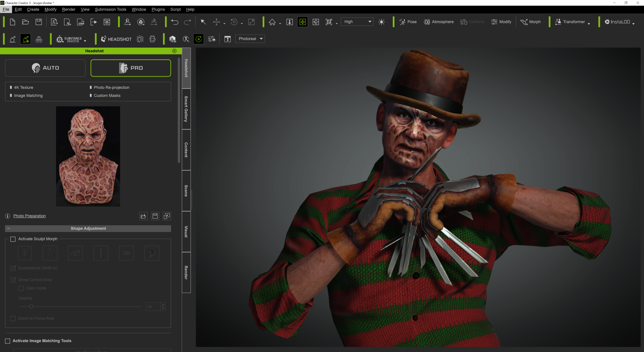Increase the Opacity value stepper
644x352 pixels.
tap(163, 305)
